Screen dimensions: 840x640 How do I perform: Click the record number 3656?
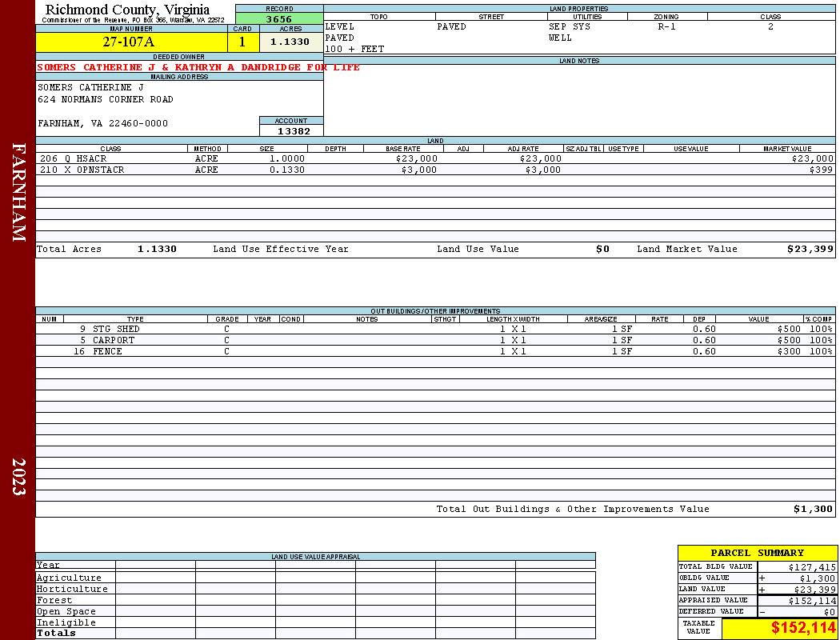click(x=279, y=18)
